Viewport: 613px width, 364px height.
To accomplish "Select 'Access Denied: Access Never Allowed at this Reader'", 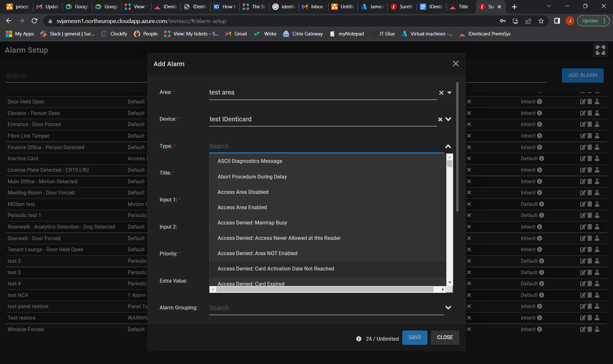I will point(328,238).
